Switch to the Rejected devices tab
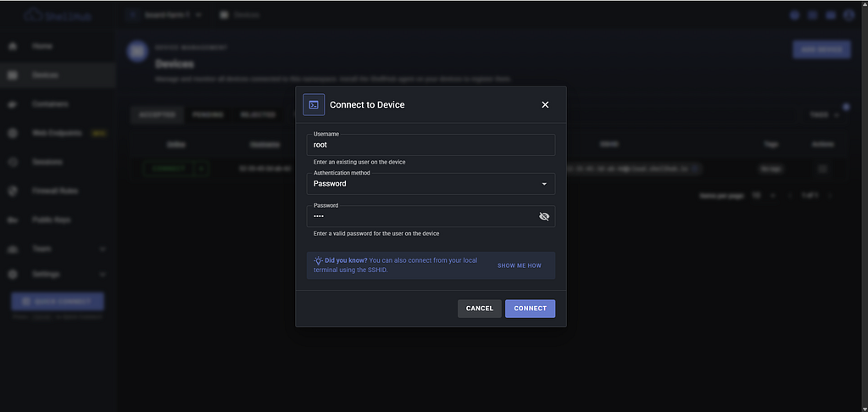The height and width of the screenshot is (412, 868). [x=258, y=114]
